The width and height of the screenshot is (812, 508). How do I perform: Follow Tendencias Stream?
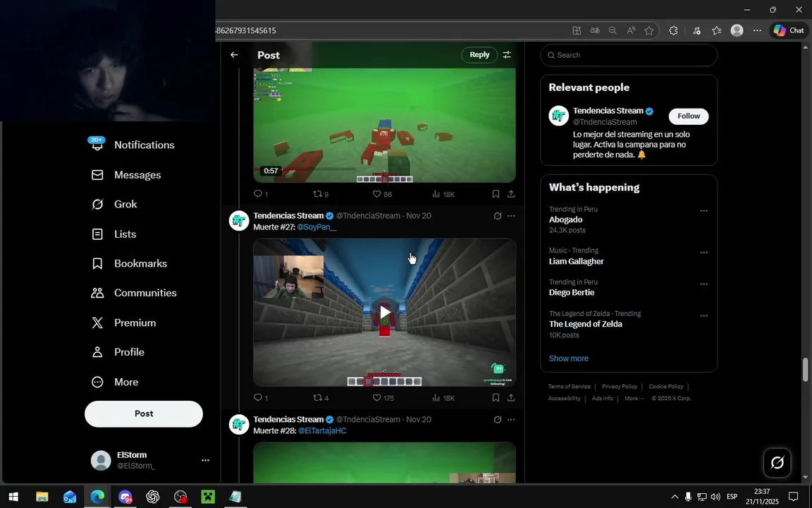click(688, 116)
